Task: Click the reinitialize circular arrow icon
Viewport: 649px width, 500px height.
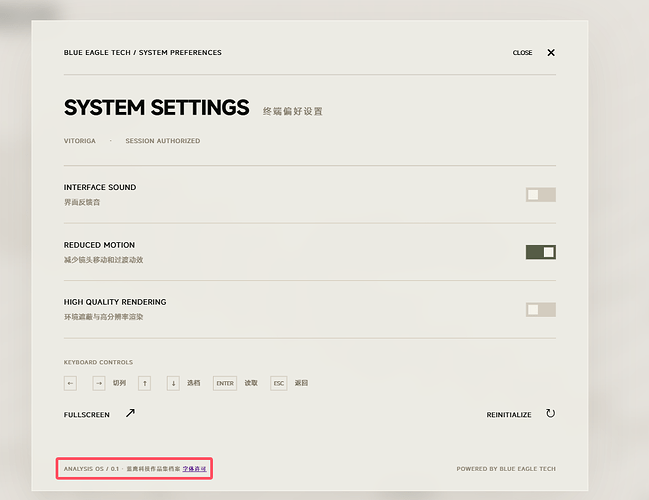Action: coord(550,413)
